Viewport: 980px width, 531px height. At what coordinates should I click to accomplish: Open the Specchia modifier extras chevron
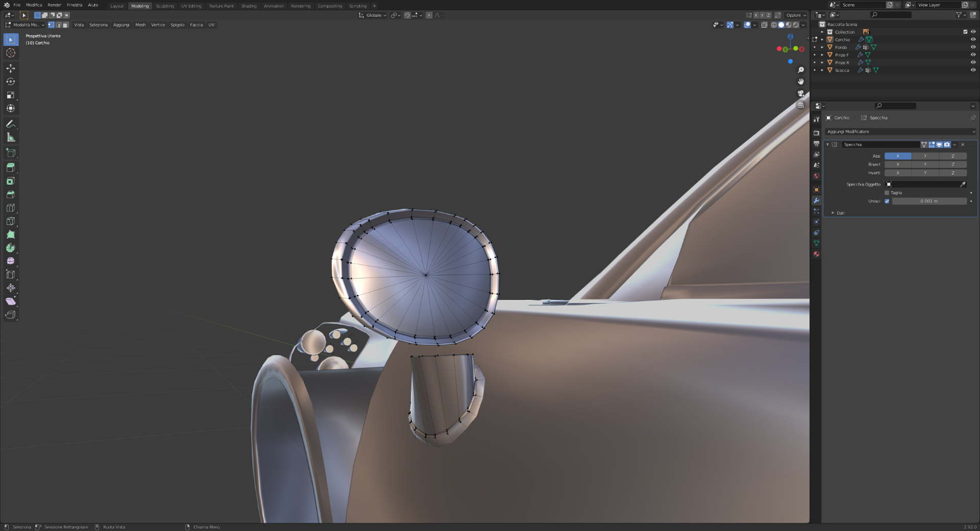tap(954, 144)
